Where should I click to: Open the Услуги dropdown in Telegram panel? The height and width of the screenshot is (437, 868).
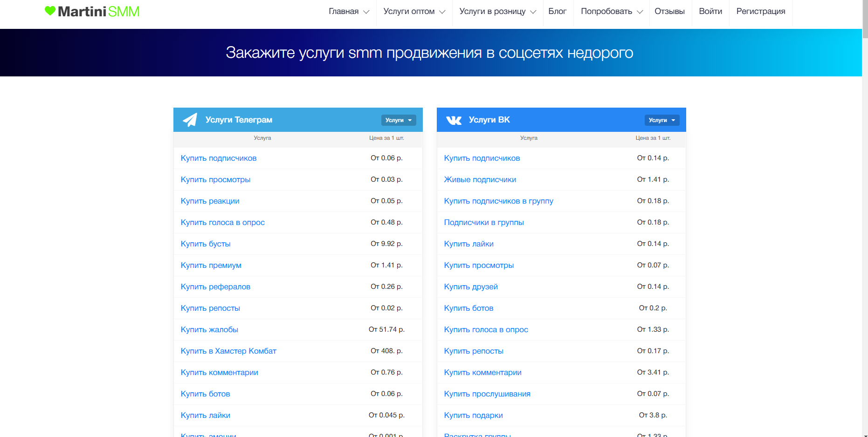point(399,120)
